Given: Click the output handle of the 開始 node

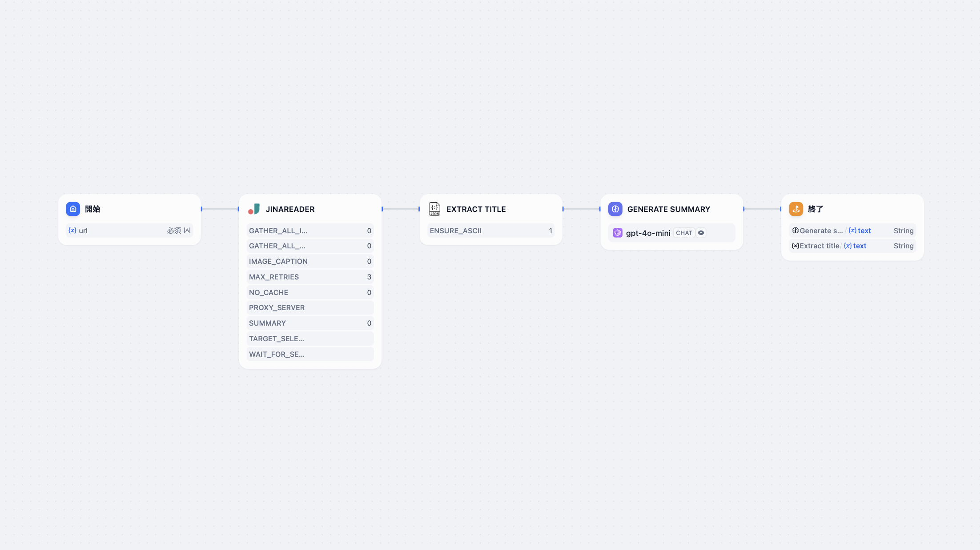Looking at the screenshot, I should point(201,209).
